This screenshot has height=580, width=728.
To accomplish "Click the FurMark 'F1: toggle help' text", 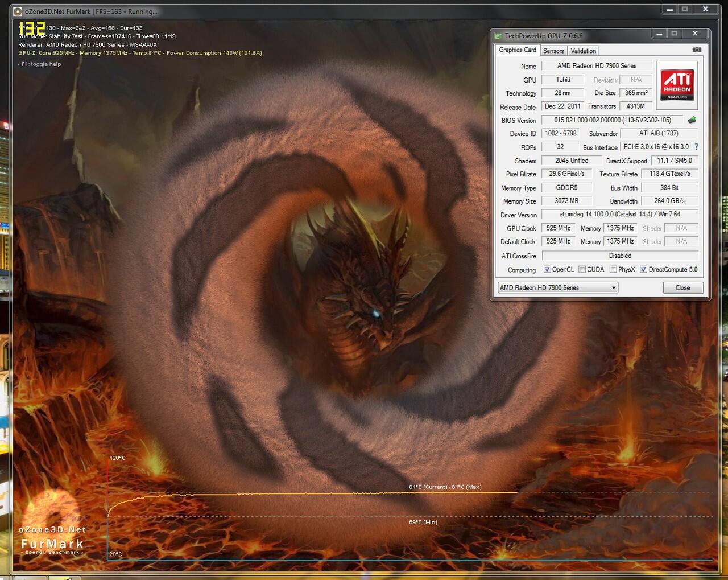I will [x=40, y=64].
